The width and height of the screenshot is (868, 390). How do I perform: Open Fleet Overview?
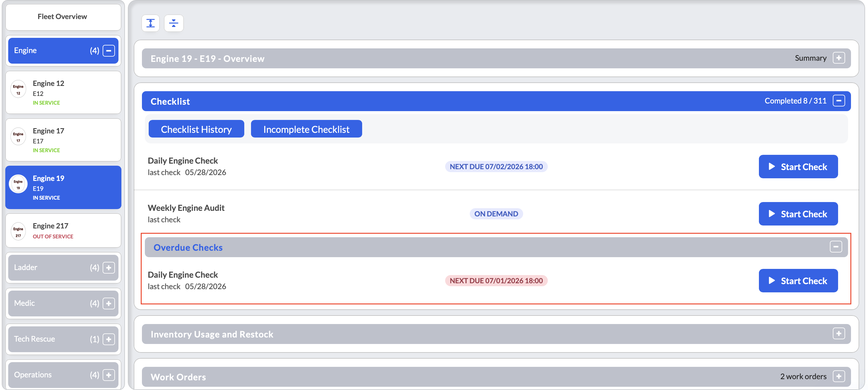[x=63, y=17]
